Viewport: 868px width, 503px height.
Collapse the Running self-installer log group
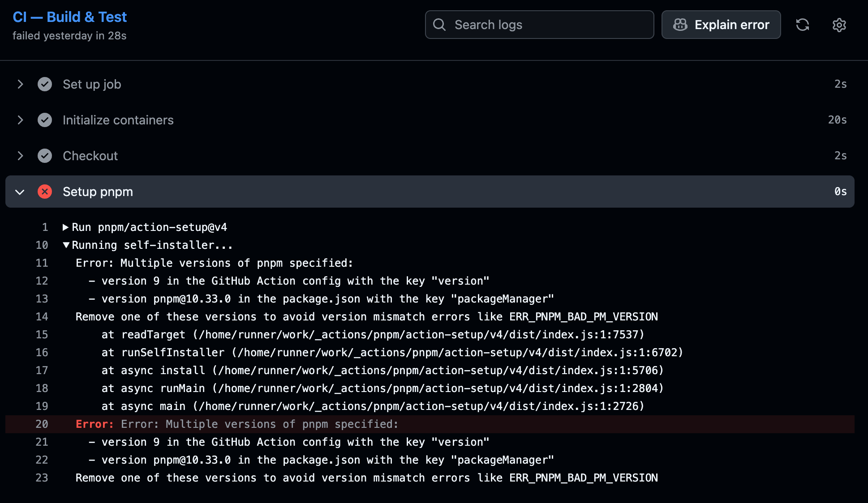click(66, 245)
